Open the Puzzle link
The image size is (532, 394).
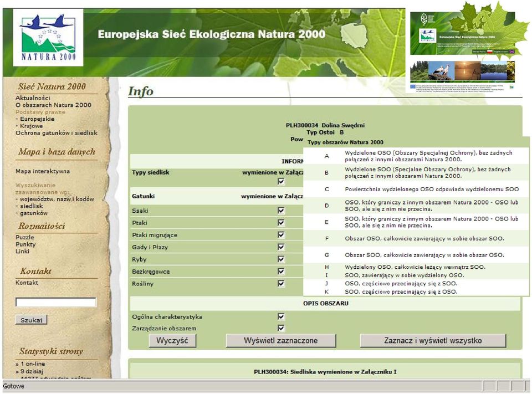[x=25, y=237]
